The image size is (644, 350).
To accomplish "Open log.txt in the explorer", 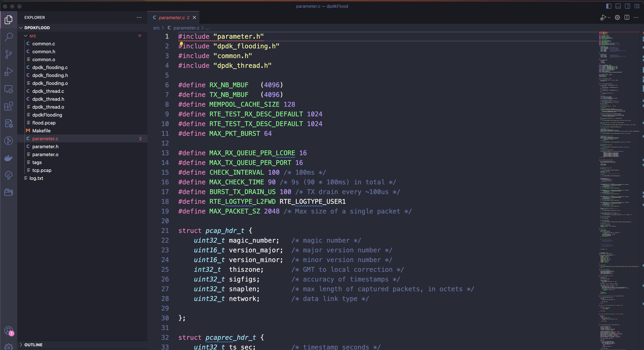I will (82, 178).
